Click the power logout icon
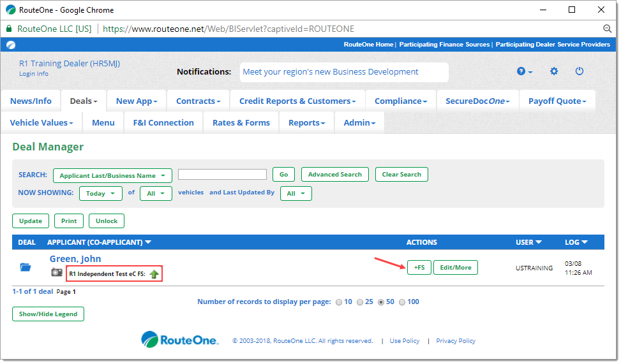This screenshot has height=364, width=621. point(579,71)
